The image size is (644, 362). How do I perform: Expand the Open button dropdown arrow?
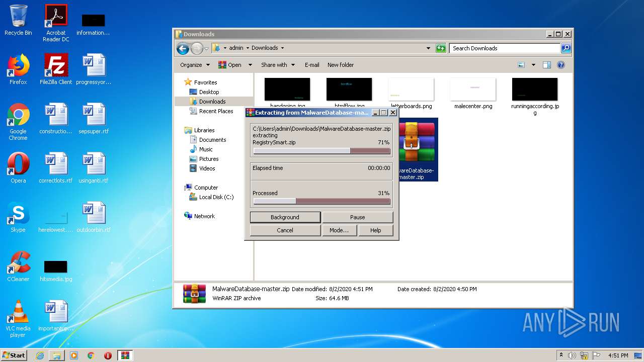(x=250, y=65)
